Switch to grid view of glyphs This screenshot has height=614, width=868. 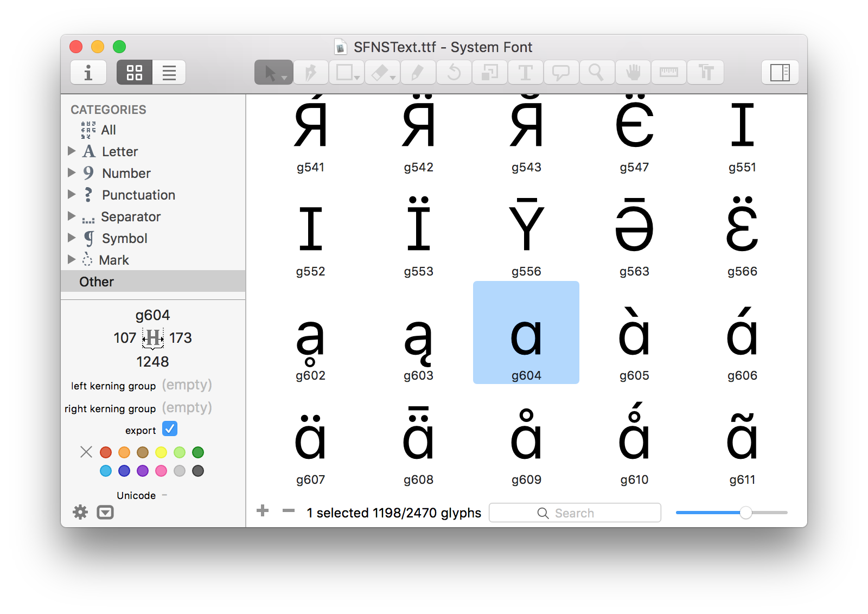(135, 72)
